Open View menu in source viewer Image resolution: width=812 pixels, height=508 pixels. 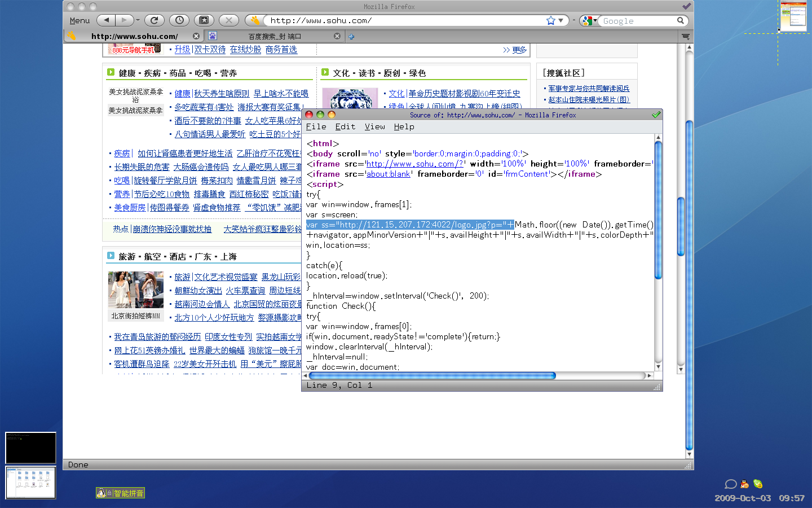tap(374, 126)
